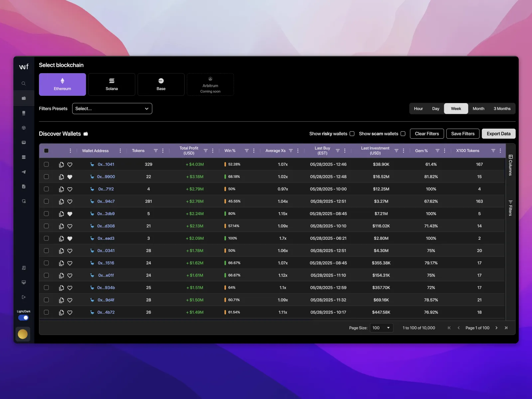This screenshot has width=532, height=399.
Task: Open the Tokens column filter icon
Action: pos(156,151)
